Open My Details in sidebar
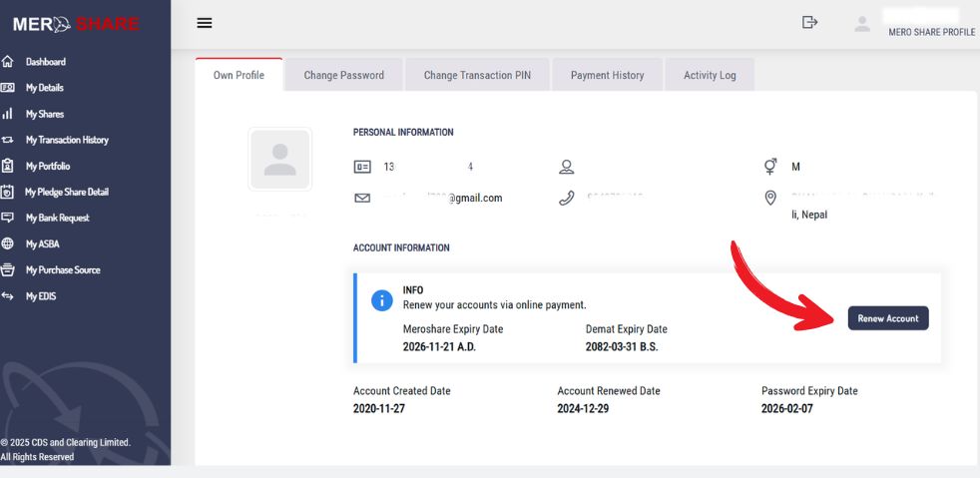This screenshot has height=478, width=980. pos(44,88)
